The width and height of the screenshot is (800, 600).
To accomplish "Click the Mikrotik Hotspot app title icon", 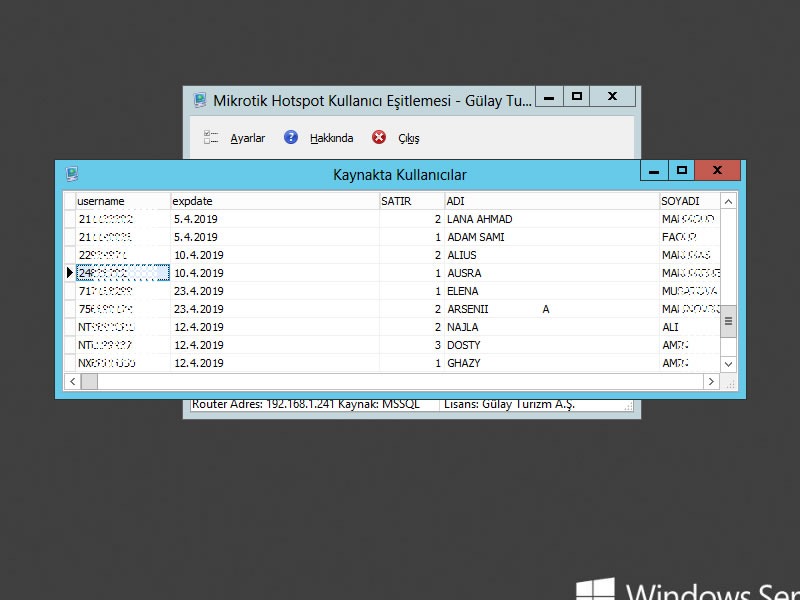I will coord(200,100).
